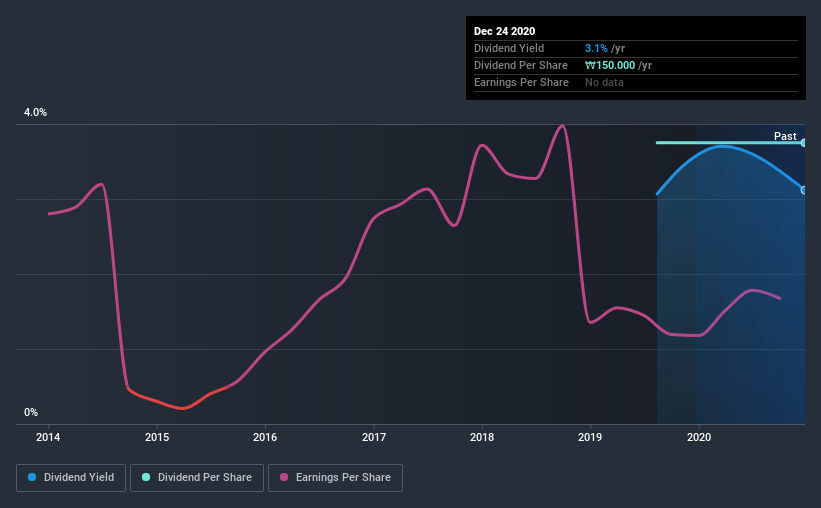The image size is (821, 508).
Task: Toggle the Dividend Yield legend series
Action: tap(70, 478)
